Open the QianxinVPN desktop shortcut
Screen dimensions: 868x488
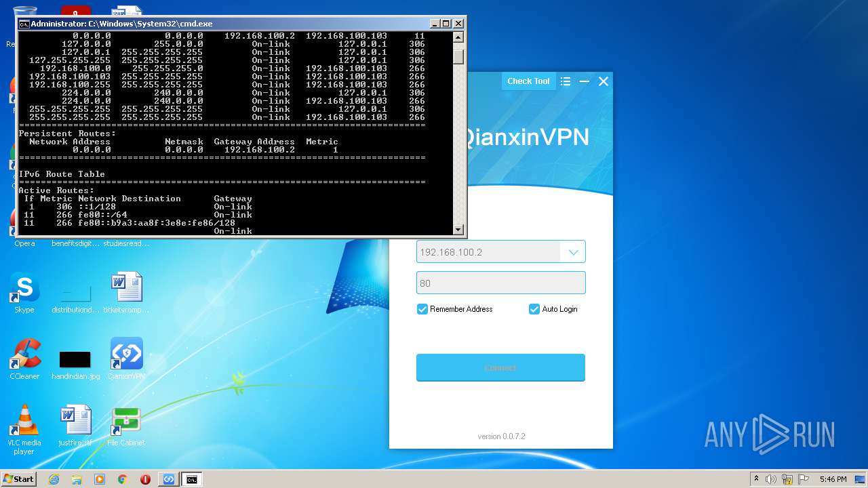click(x=126, y=359)
